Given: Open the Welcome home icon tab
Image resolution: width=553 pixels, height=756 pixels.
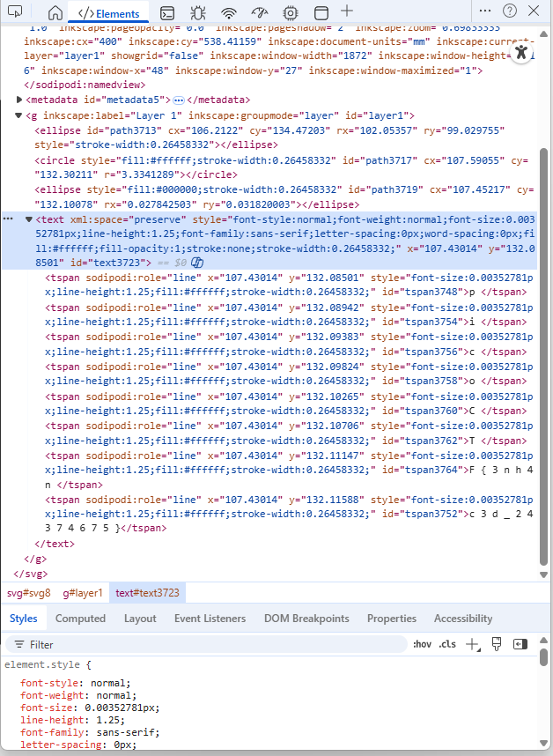Looking at the screenshot, I should (x=55, y=12).
